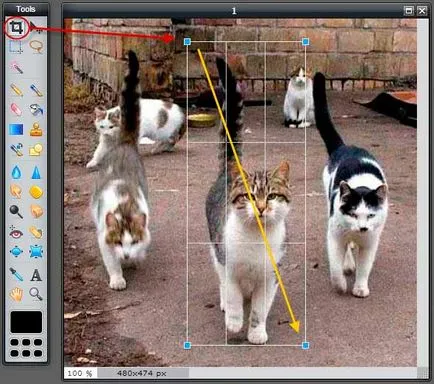Click the Tools panel header

(26, 9)
